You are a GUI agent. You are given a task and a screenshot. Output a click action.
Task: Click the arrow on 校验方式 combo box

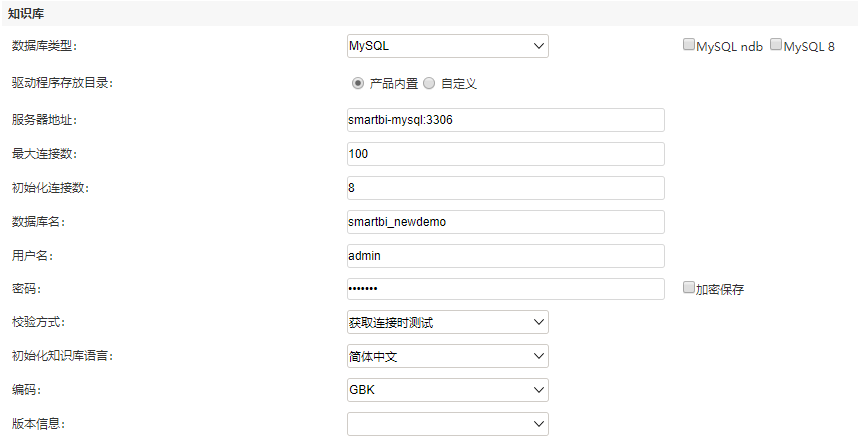[x=538, y=322]
